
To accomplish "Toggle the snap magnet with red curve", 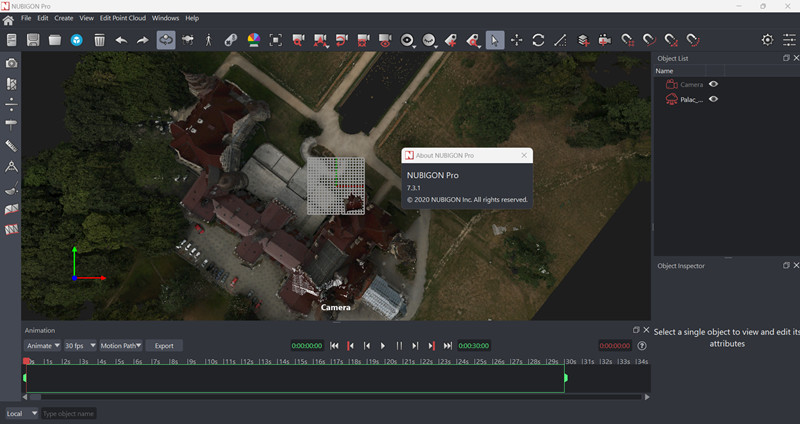I will (x=648, y=40).
